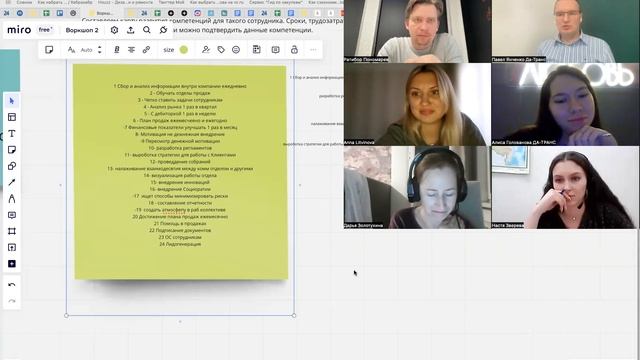This screenshot has height=360, width=640.
Task: Open the sticky note size option
Action: (169, 50)
